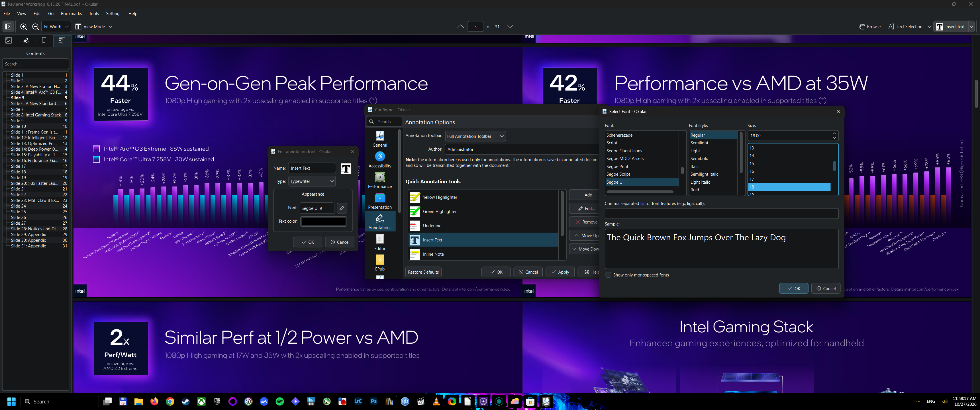Click the Zoom In magnifier icon

tap(24, 27)
